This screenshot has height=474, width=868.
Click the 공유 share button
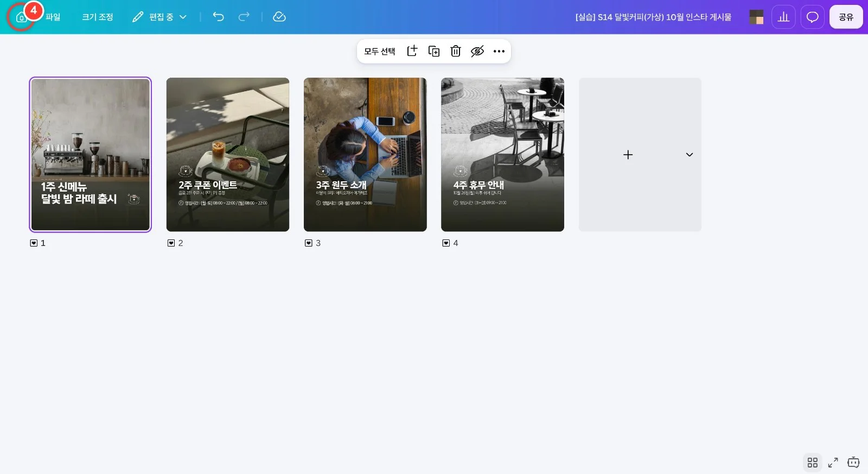point(846,17)
